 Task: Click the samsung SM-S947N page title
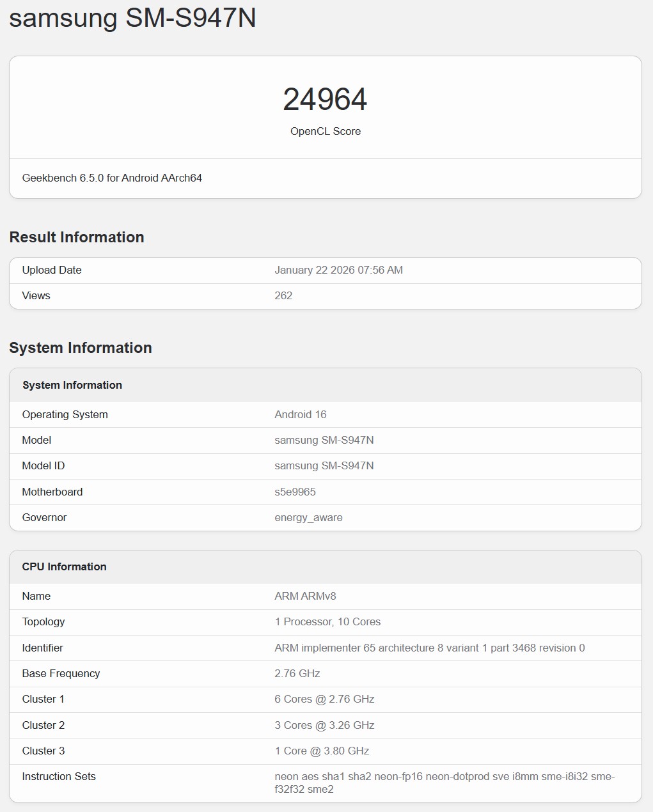click(x=132, y=17)
